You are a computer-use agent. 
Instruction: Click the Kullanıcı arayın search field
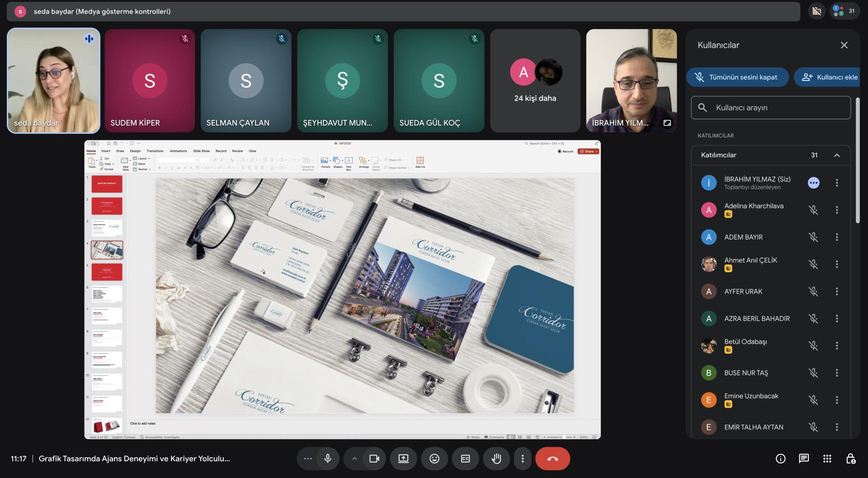(770, 108)
